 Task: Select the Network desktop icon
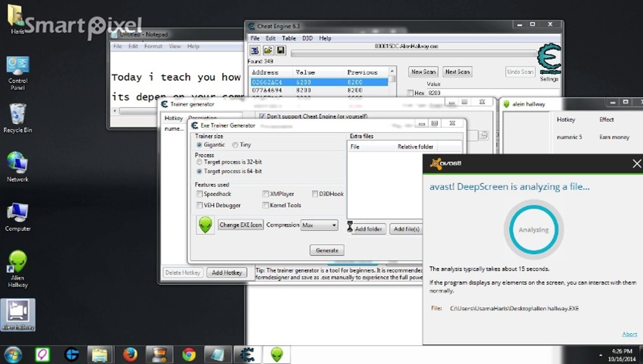pyautogui.click(x=18, y=167)
